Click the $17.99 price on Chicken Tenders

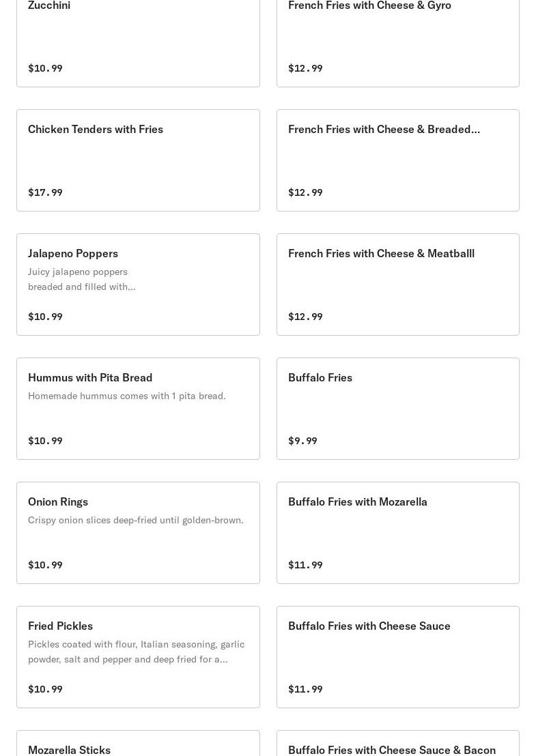tap(45, 192)
